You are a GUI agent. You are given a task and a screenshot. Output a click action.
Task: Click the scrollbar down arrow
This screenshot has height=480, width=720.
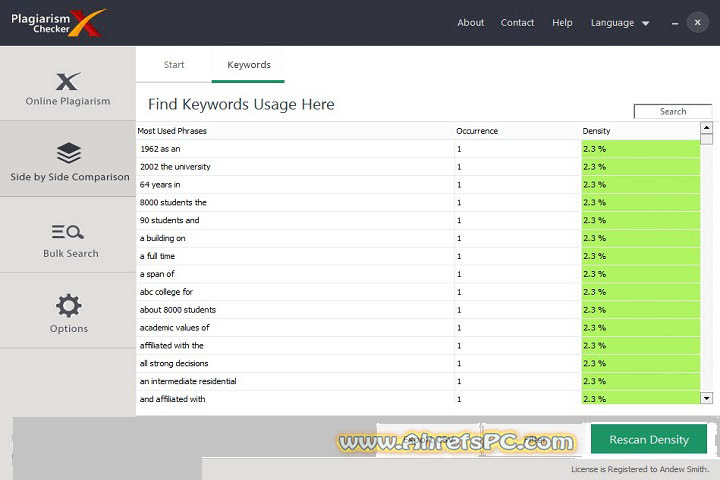click(707, 398)
